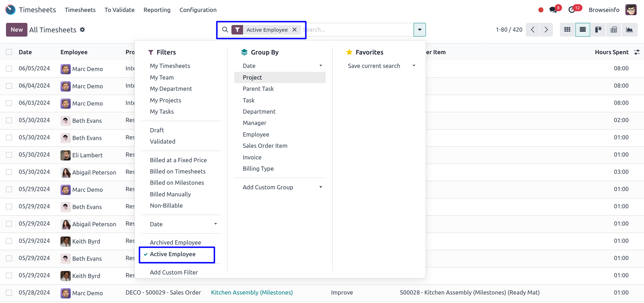Open the Reporting menu
This screenshot has width=644, height=303.
pos(157,10)
